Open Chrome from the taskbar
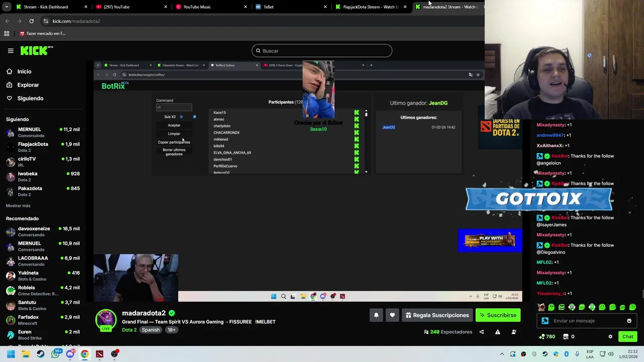The image size is (644, 362). [85, 354]
